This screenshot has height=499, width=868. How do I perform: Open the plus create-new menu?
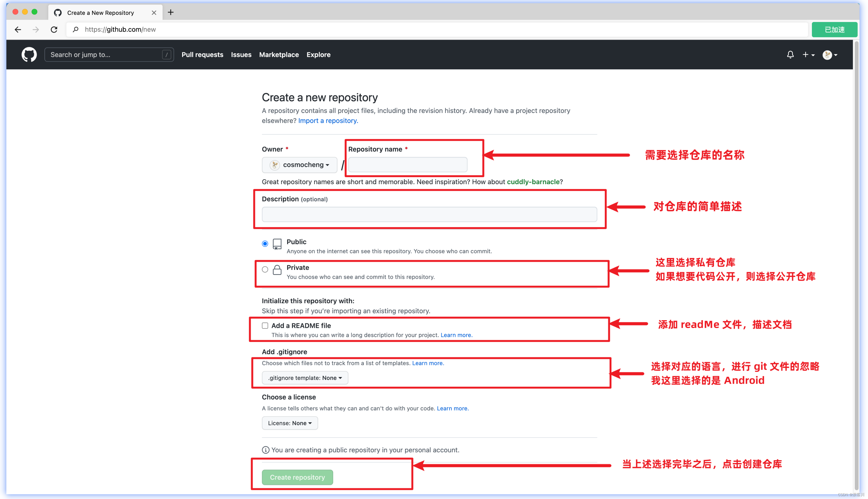tap(808, 55)
